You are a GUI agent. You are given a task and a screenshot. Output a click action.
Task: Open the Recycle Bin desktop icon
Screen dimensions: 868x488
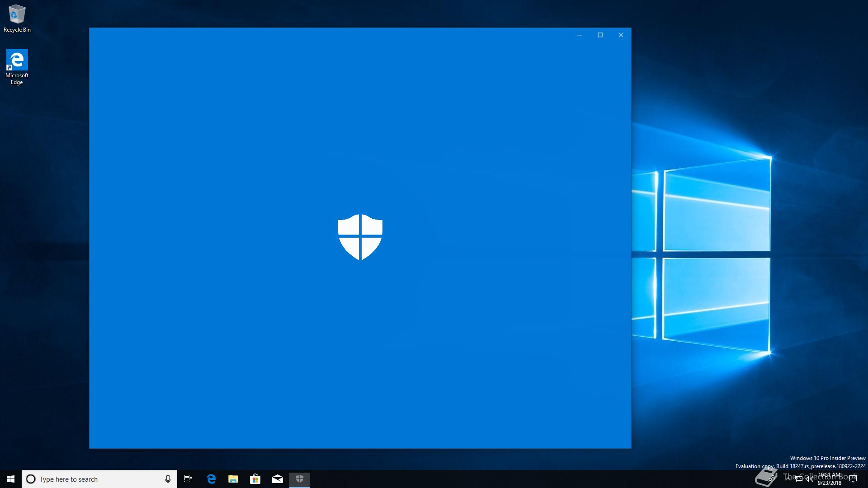(17, 18)
